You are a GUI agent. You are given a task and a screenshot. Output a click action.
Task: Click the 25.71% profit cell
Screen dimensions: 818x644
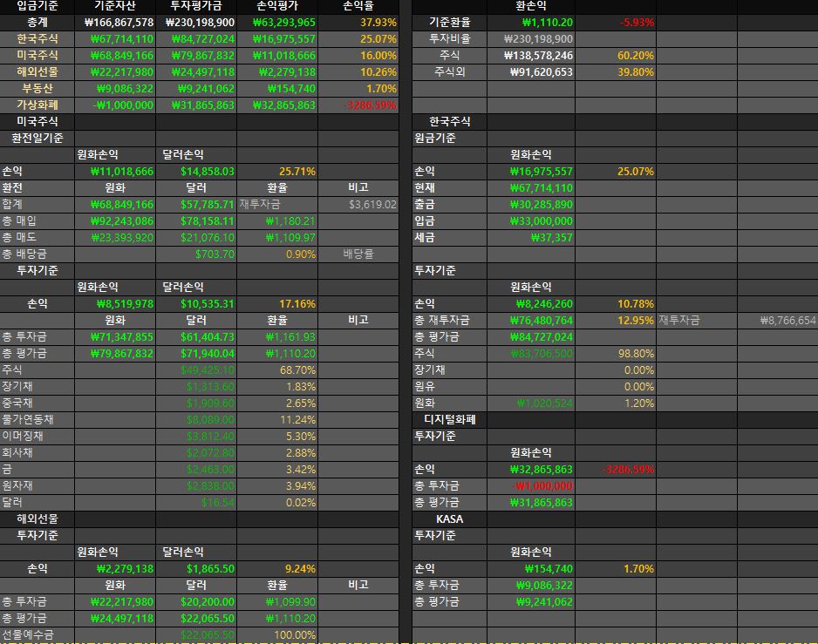pyautogui.click(x=277, y=171)
